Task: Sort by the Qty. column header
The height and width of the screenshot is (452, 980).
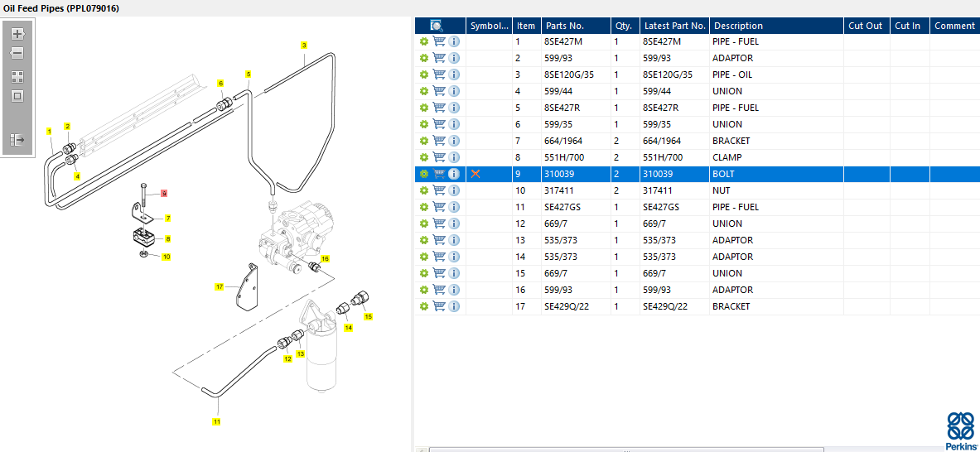Action: [625, 26]
